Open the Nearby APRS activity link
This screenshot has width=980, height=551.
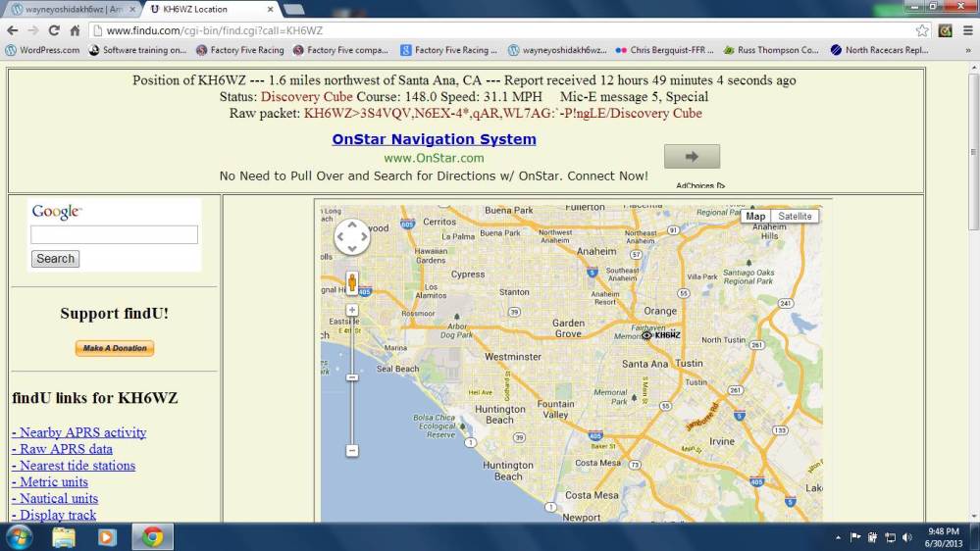pos(79,432)
